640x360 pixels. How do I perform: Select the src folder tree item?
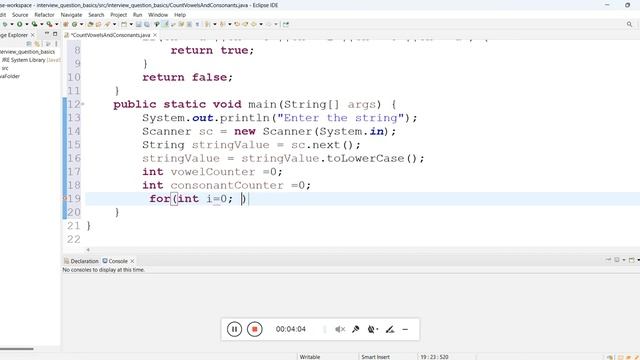[x=5, y=68]
